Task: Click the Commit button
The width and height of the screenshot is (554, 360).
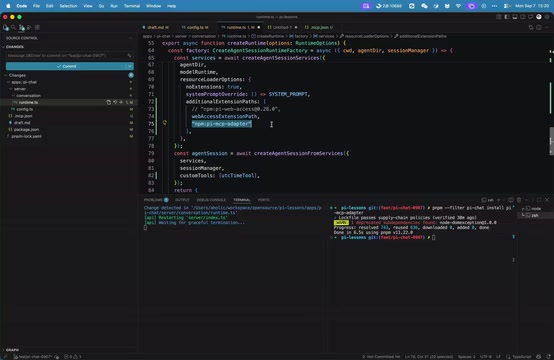Action: pyautogui.click(x=66, y=66)
